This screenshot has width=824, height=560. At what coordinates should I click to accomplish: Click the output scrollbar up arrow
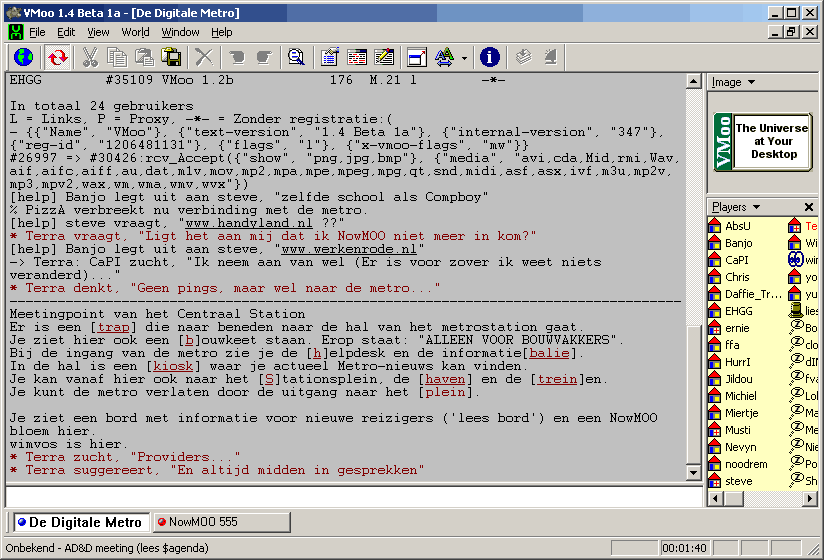(x=694, y=81)
